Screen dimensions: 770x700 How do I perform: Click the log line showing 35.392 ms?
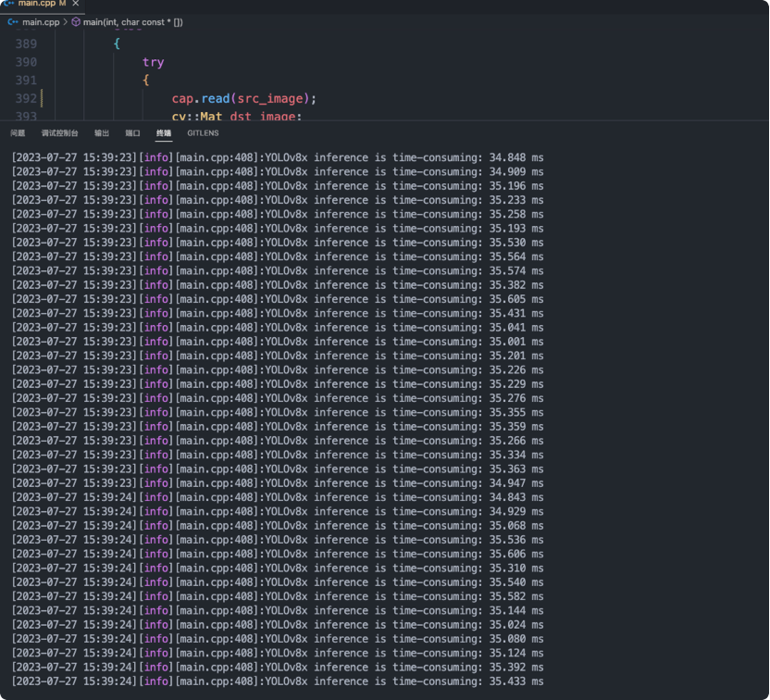click(278, 668)
